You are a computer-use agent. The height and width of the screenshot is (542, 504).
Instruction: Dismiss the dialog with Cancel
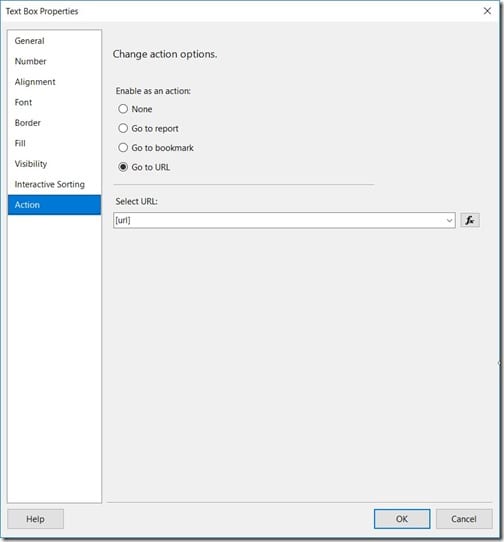464,519
